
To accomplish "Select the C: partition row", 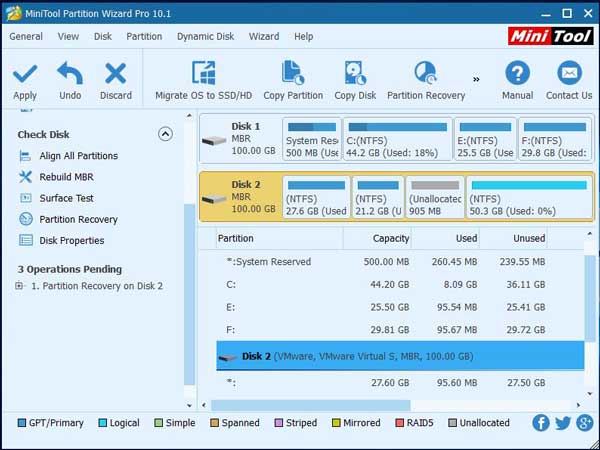I will (x=400, y=284).
